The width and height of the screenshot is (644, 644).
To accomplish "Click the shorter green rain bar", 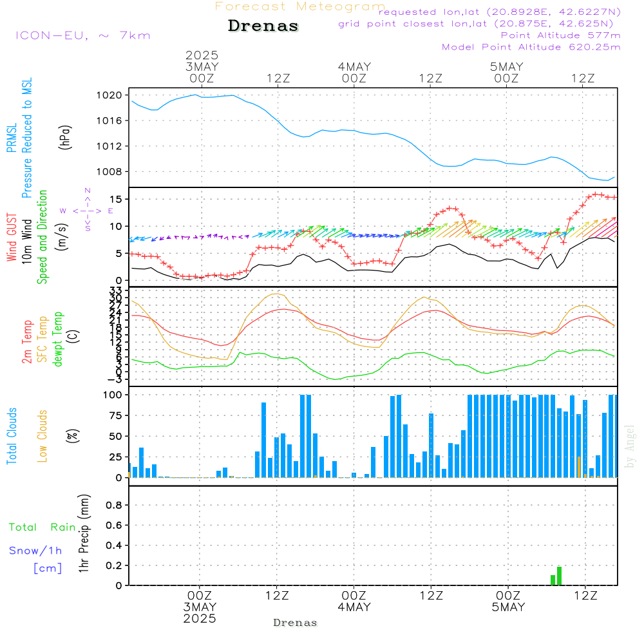I will [553, 580].
